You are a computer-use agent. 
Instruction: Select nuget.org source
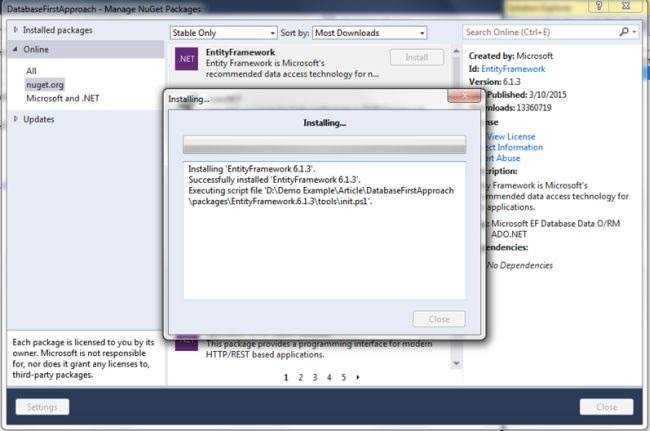coord(45,85)
